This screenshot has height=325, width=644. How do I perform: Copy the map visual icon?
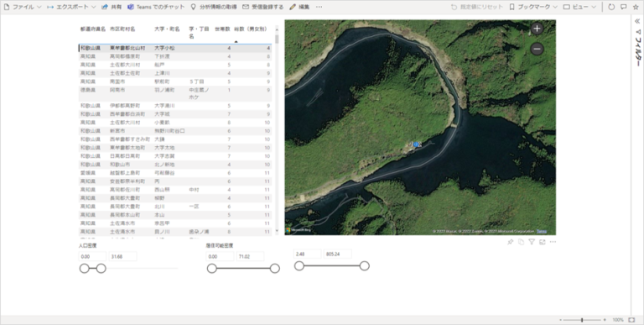click(x=521, y=242)
